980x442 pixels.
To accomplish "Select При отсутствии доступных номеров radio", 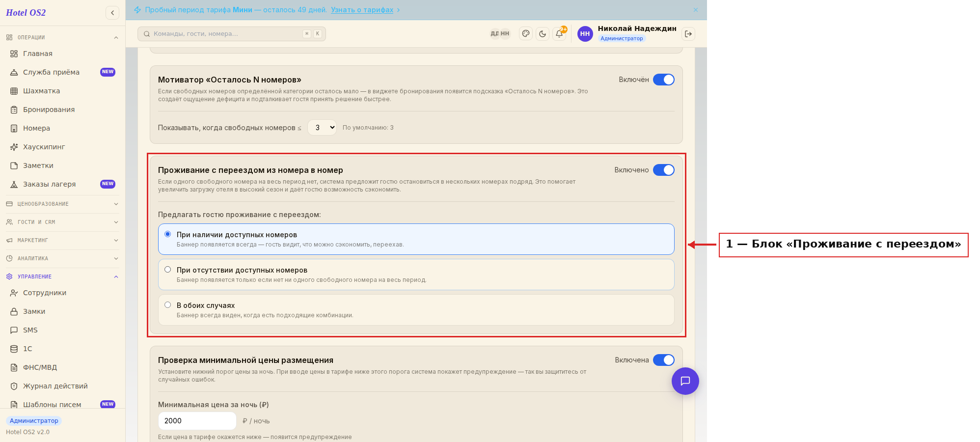I will point(168,270).
